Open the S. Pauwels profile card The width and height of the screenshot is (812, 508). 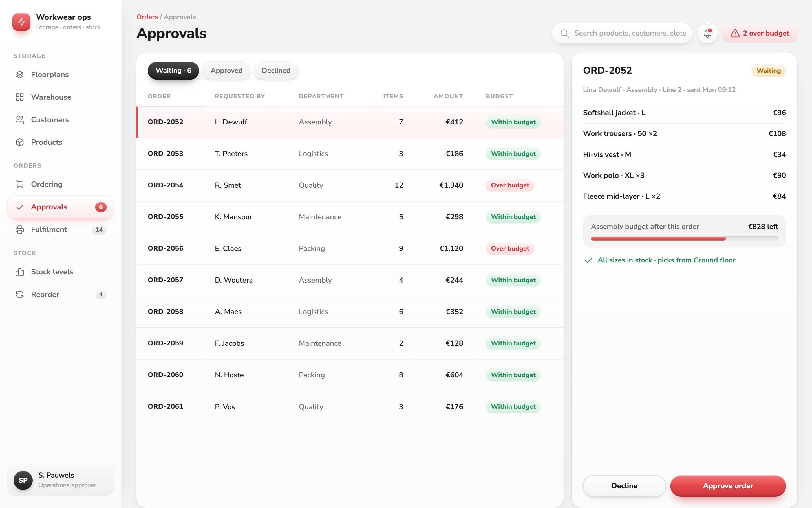pos(60,480)
